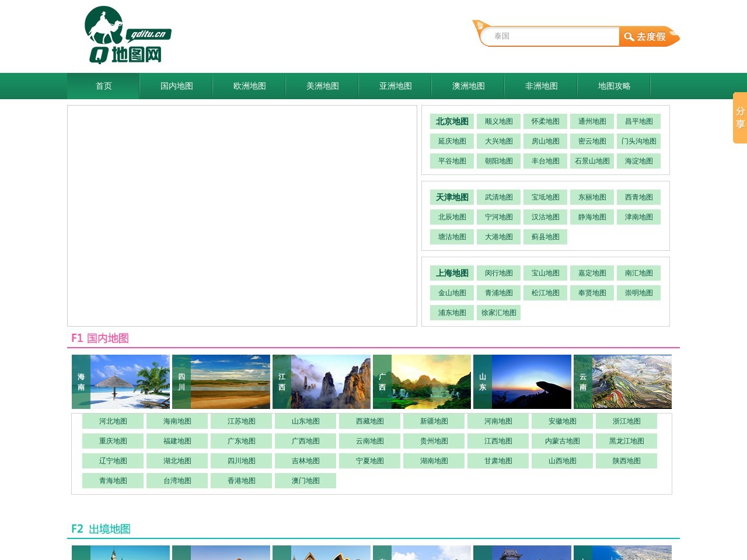747x560 pixels.
Task: Open the 静海地图 link
Action: point(592,217)
